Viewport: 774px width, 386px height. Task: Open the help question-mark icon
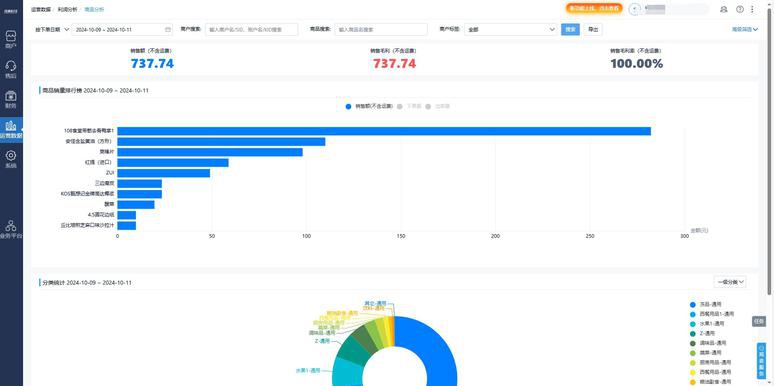coord(739,9)
